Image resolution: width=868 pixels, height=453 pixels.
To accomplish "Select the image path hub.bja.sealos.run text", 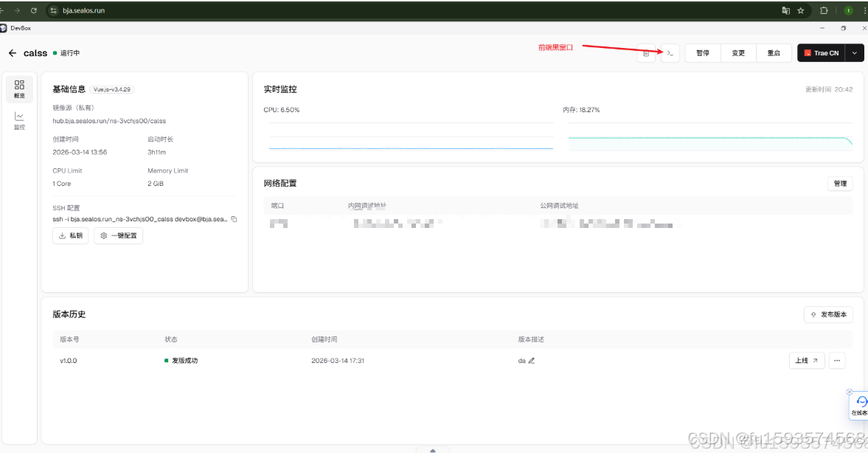I will pyautogui.click(x=109, y=121).
